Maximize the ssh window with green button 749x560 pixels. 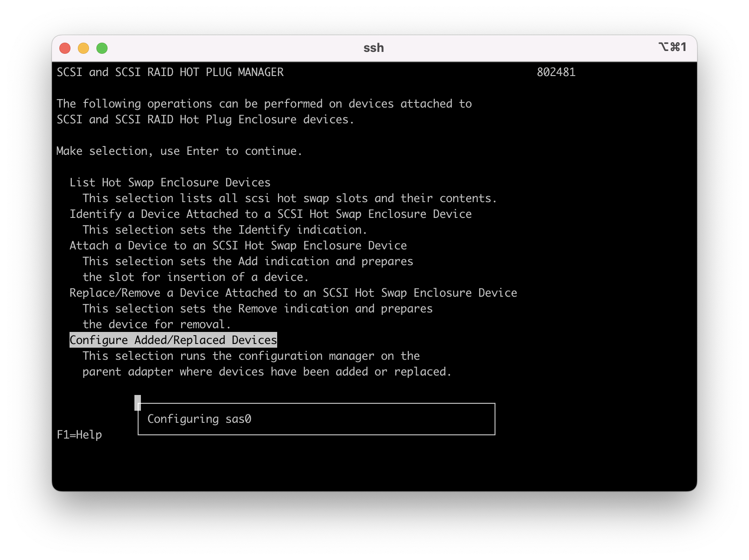102,48
